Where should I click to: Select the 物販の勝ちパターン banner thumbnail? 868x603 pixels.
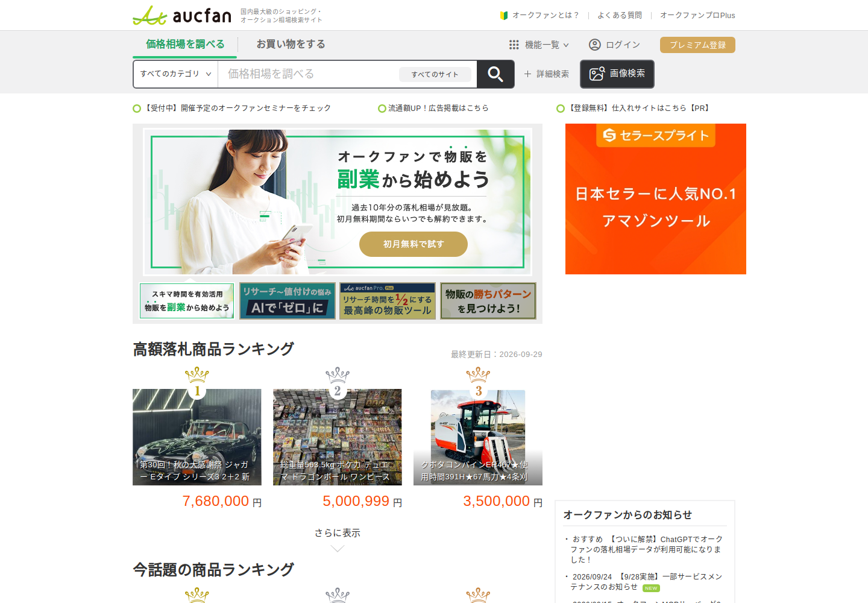pyautogui.click(x=488, y=301)
